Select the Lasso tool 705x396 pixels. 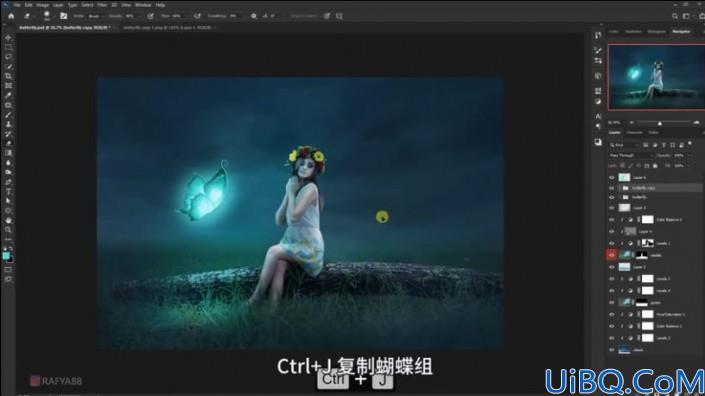click(x=8, y=57)
